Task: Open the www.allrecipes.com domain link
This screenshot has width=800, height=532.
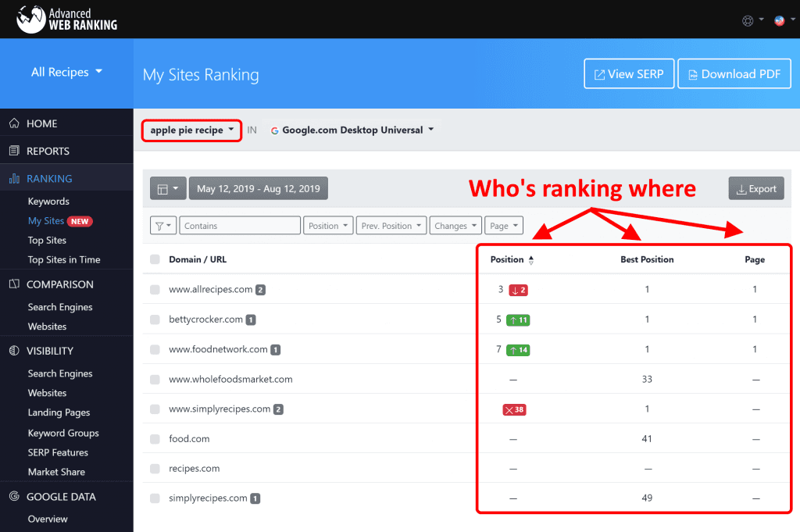Action: (211, 290)
